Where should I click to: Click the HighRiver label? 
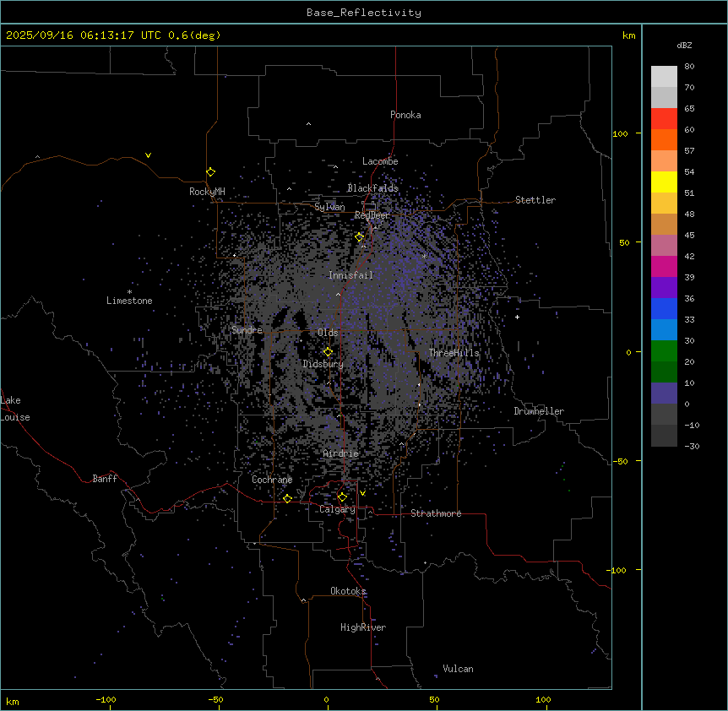363,627
